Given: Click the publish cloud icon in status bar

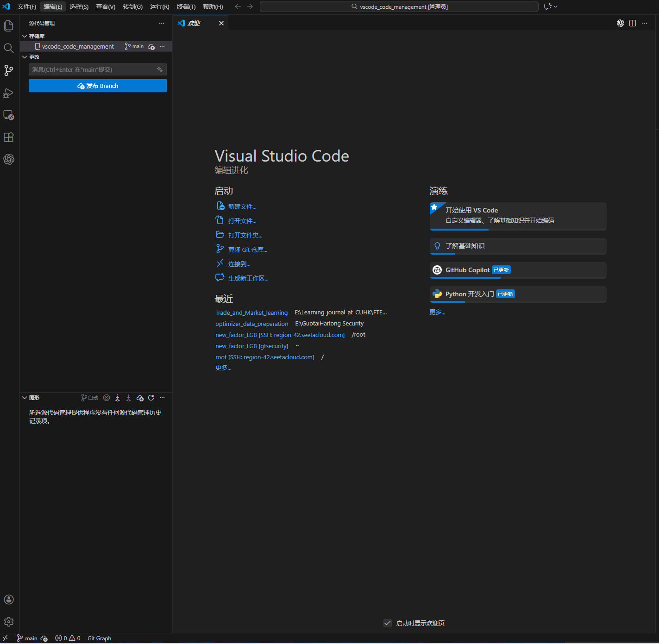Looking at the screenshot, I should click(44, 638).
